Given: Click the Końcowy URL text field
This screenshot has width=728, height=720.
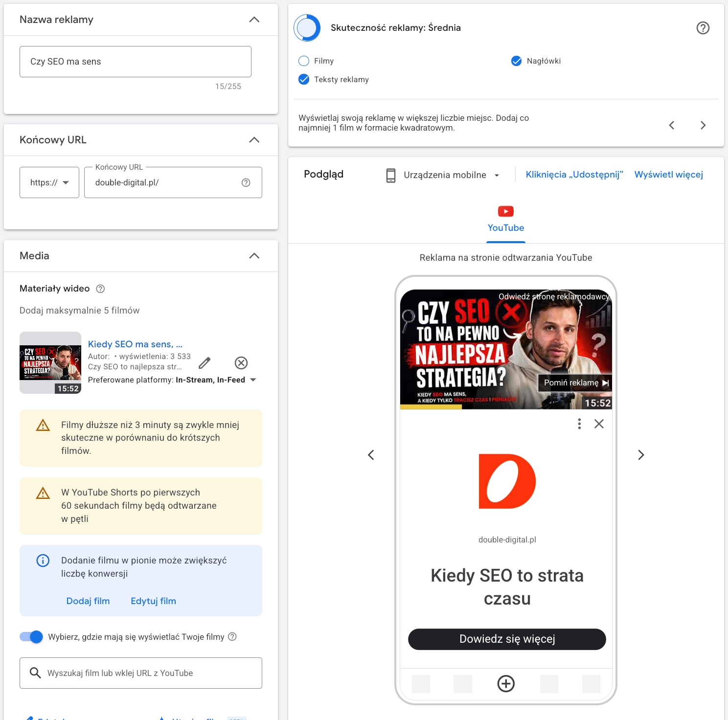Looking at the screenshot, I should (x=173, y=182).
